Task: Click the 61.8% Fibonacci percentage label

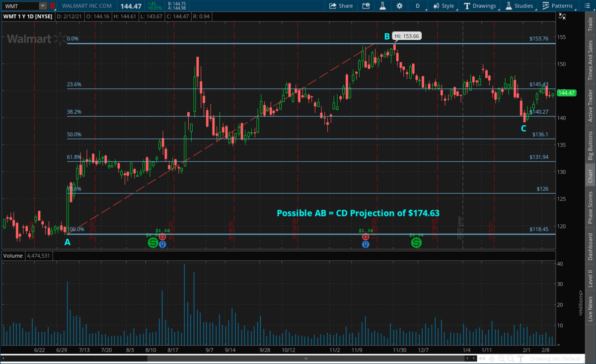Action: 74,157
